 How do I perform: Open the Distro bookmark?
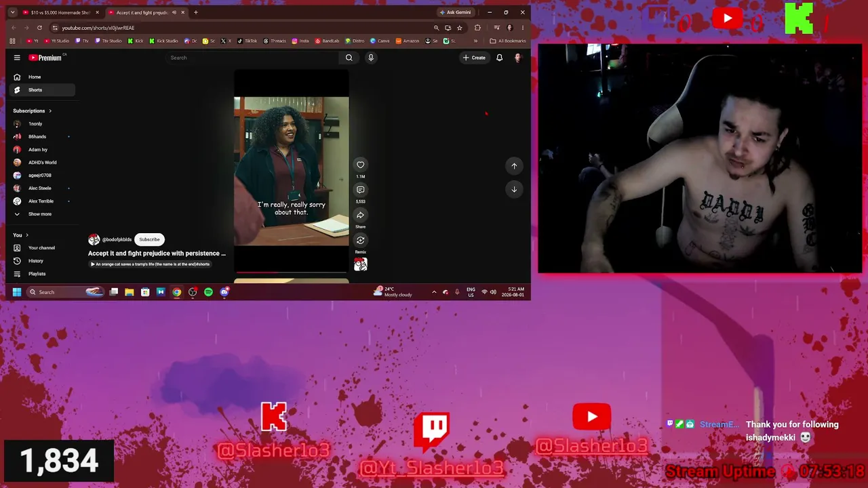pyautogui.click(x=355, y=41)
